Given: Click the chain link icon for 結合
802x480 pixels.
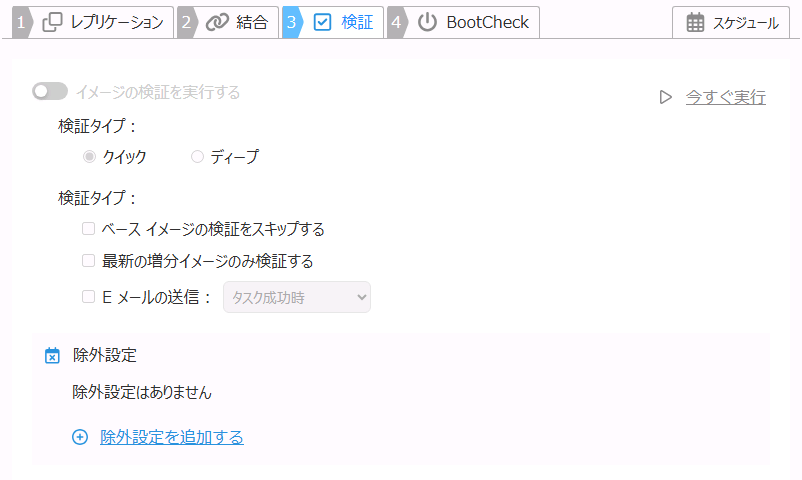Looking at the screenshot, I should [217, 22].
